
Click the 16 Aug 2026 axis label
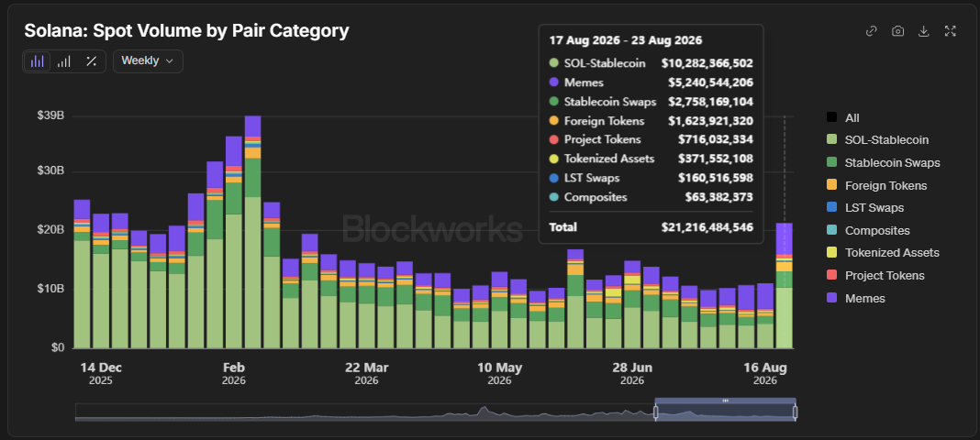click(x=765, y=373)
